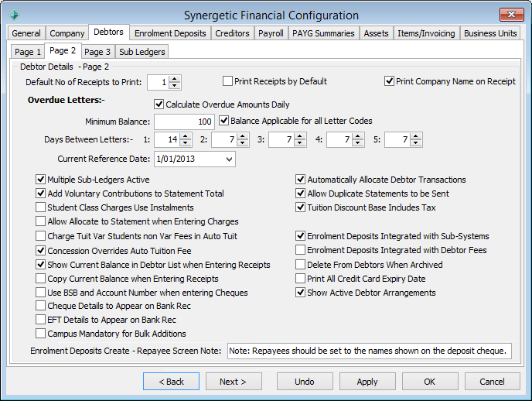Image resolution: width=532 pixels, height=401 pixels.
Task: Enable Enrolment Deposits Integrated with Debtor Fees
Action: click(300, 250)
